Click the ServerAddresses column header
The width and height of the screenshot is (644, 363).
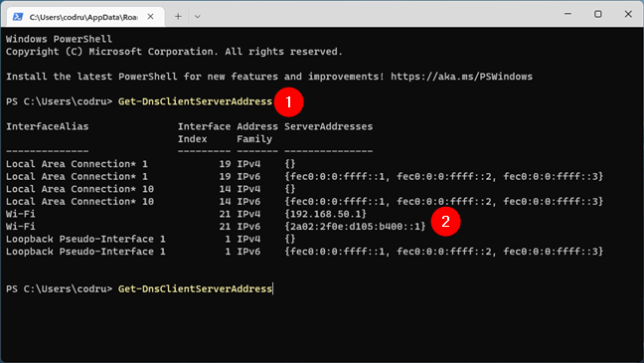329,126
